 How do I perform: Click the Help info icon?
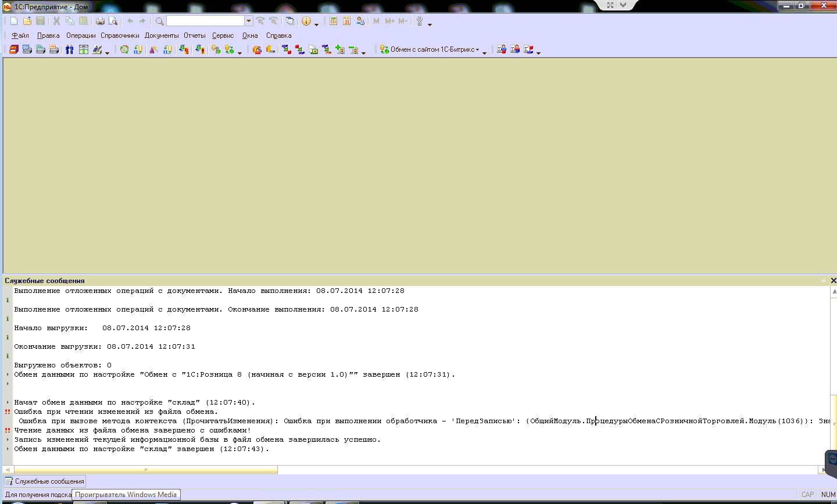coord(306,21)
